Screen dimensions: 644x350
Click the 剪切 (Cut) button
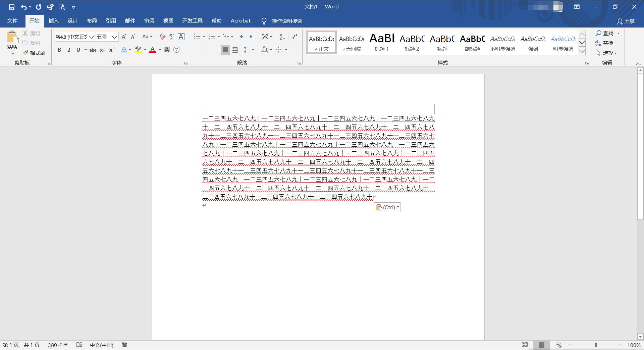point(32,33)
